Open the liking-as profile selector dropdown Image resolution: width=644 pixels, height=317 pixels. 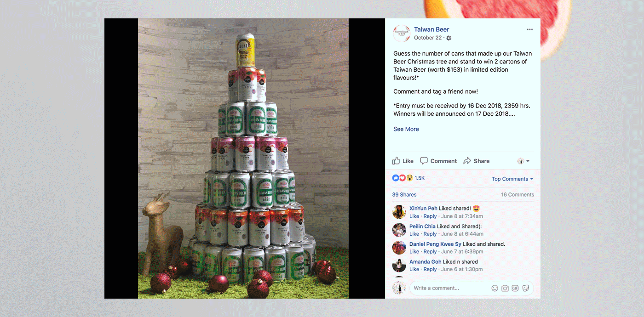click(523, 161)
